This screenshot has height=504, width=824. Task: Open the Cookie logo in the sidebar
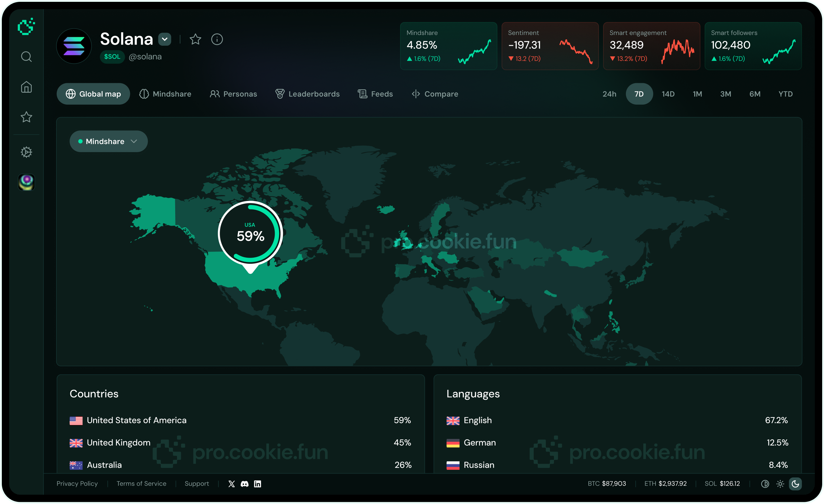pos(26,27)
